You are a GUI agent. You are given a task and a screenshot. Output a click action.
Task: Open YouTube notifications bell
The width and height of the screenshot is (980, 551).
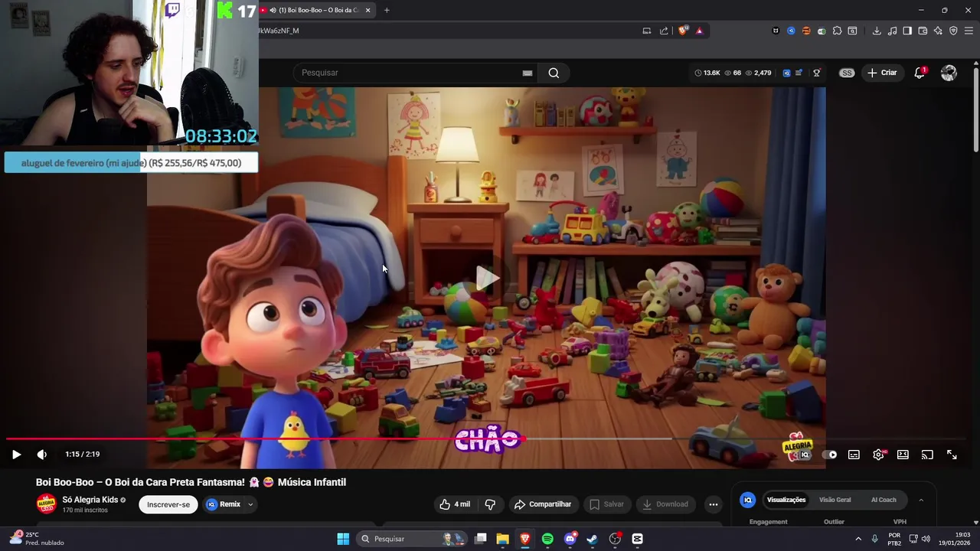coord(920,73)
